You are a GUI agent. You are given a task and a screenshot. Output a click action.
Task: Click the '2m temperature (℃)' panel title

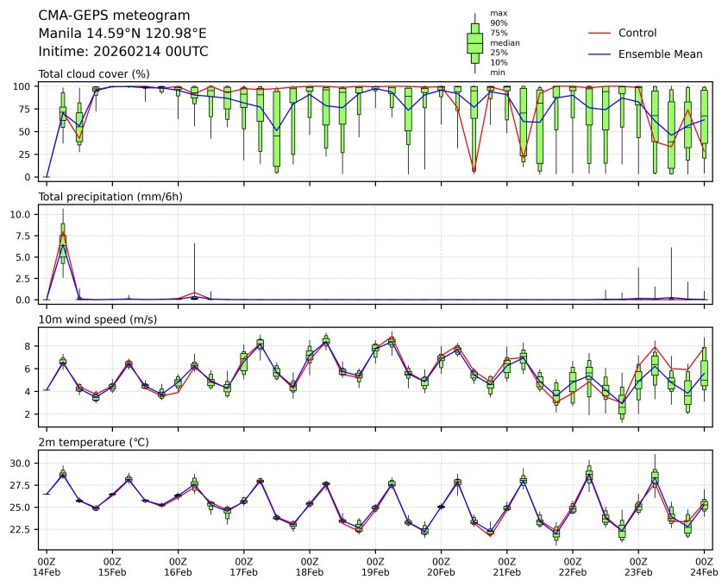(x=92, y=442)
